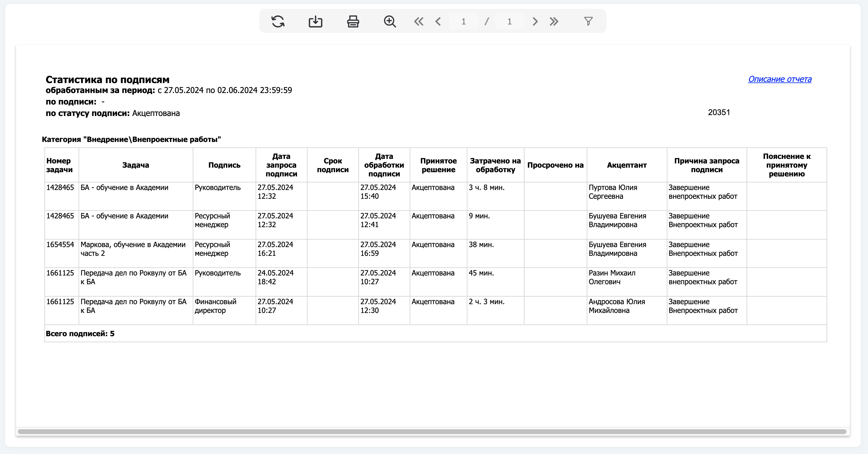The width and height of the screenshot is (868, 454).
Task: Go to next page arrow
Action: coord(535,21)
